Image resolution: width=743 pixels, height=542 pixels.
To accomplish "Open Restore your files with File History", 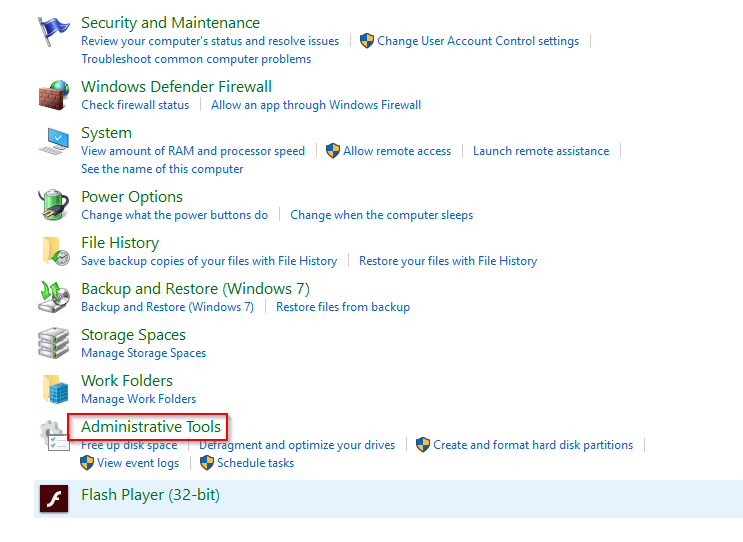I will 448,261.
